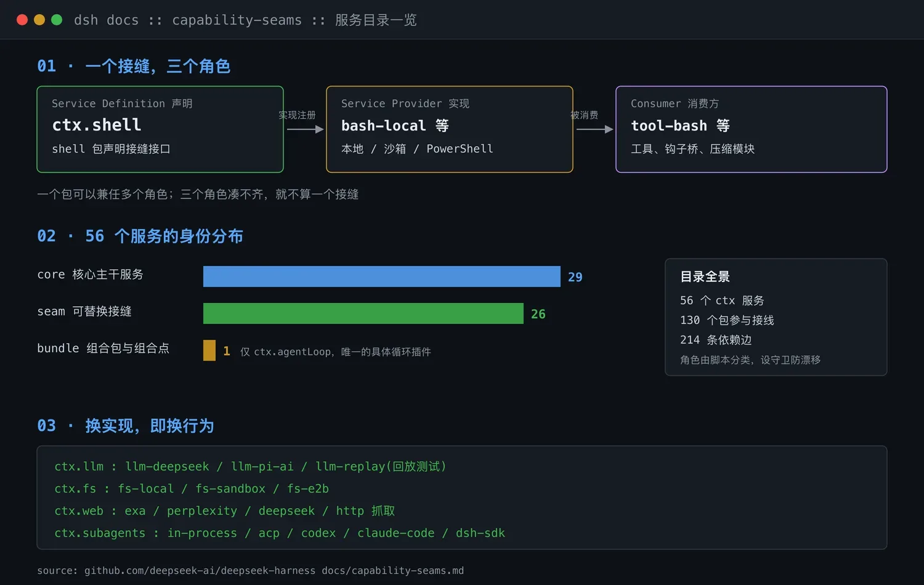This screenshot has width=924, height=585.
Task: Select the 'tool-bash 等' title
Action: click(680, 126)
